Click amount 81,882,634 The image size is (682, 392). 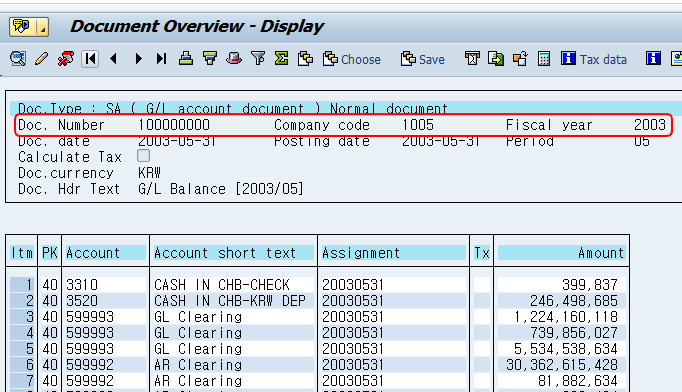578,381
